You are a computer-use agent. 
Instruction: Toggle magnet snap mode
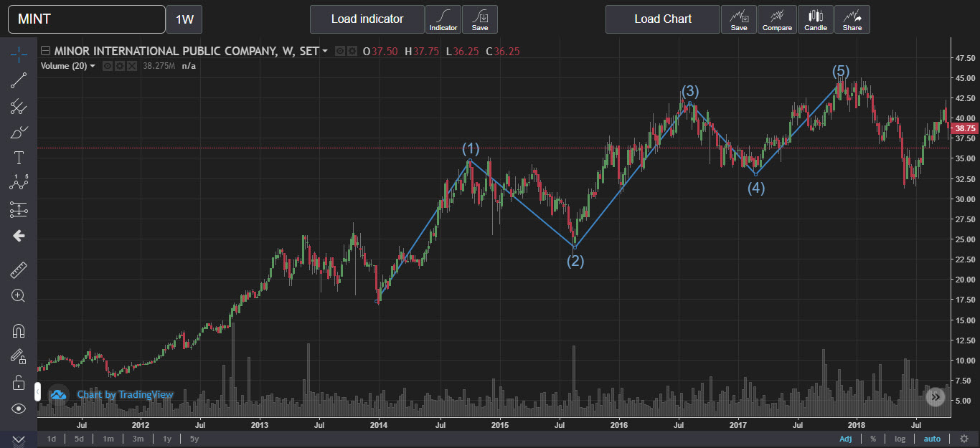[x=19, y=330]
